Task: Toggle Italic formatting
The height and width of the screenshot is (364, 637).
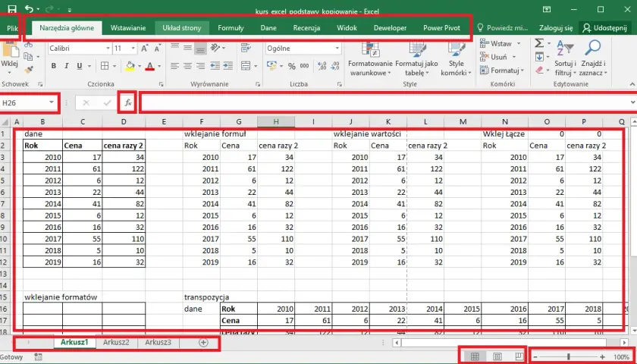Action: (66, 66)
